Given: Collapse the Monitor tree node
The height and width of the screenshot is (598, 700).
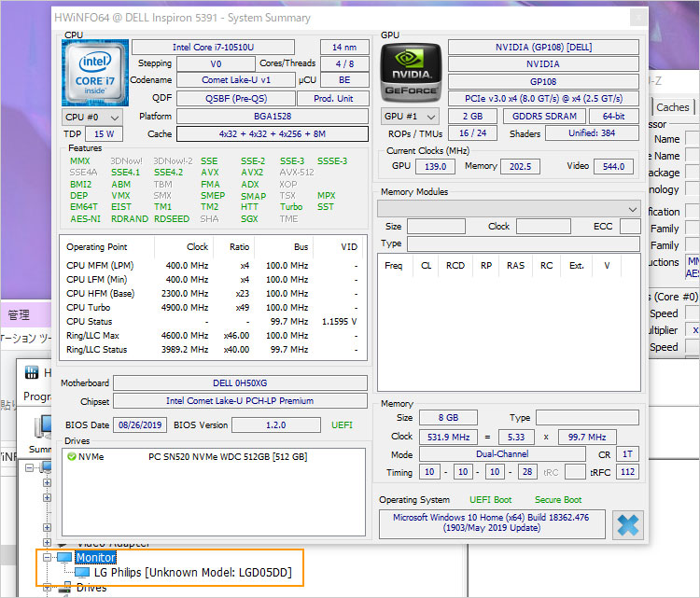Looking at the screenshot, I should click(48, 557).
